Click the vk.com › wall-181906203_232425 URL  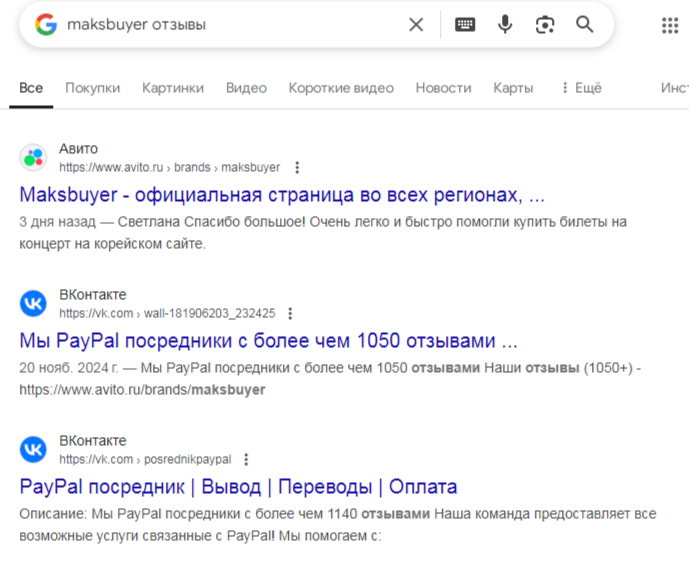tap(167, 313)
